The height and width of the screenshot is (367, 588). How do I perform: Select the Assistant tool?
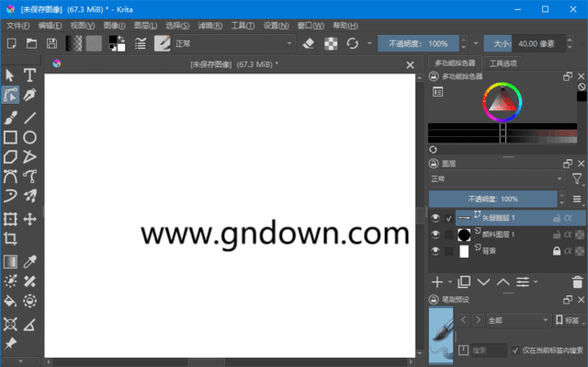click(x=10, y=324)
